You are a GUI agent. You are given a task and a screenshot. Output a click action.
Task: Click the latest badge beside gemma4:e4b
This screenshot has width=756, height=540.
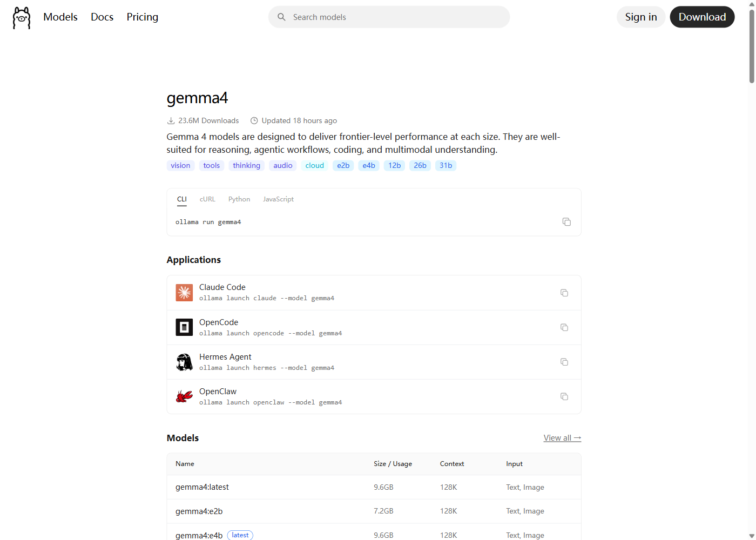coord(240,535)
